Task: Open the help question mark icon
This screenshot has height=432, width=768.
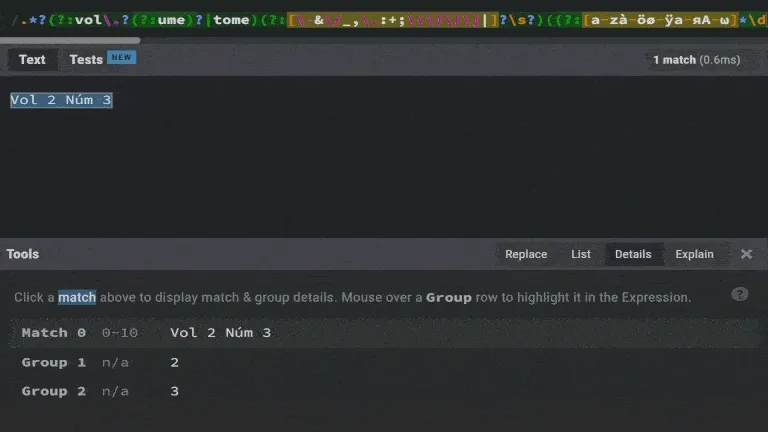Action: pyautogui.click(x=740, y=294)
